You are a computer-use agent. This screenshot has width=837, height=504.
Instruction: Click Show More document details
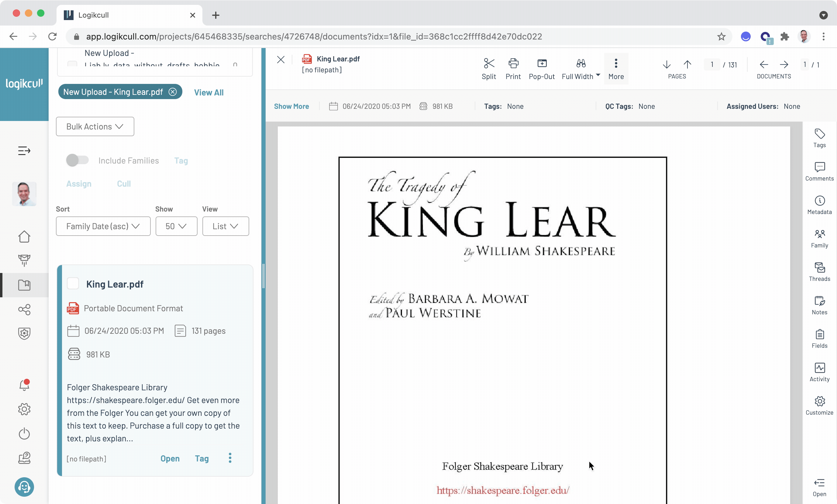(291, 106)
